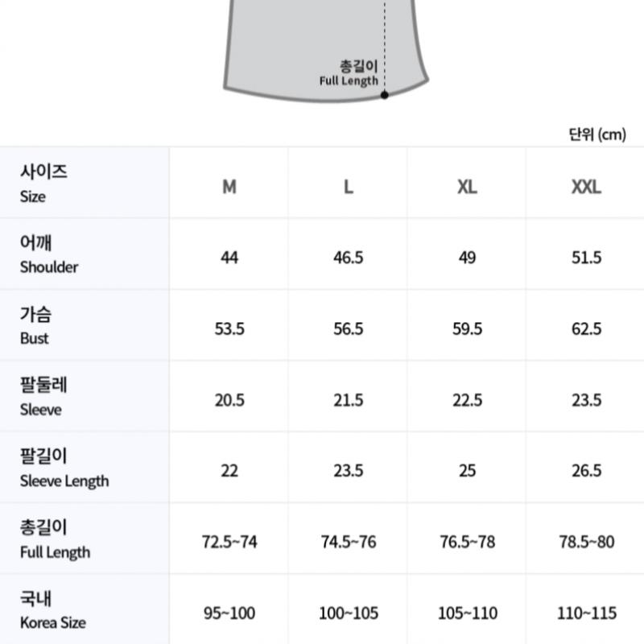The height and width of the screenshot is (644, 644).
Task: Click the unit (cm) label
Action: coord(597,134)
